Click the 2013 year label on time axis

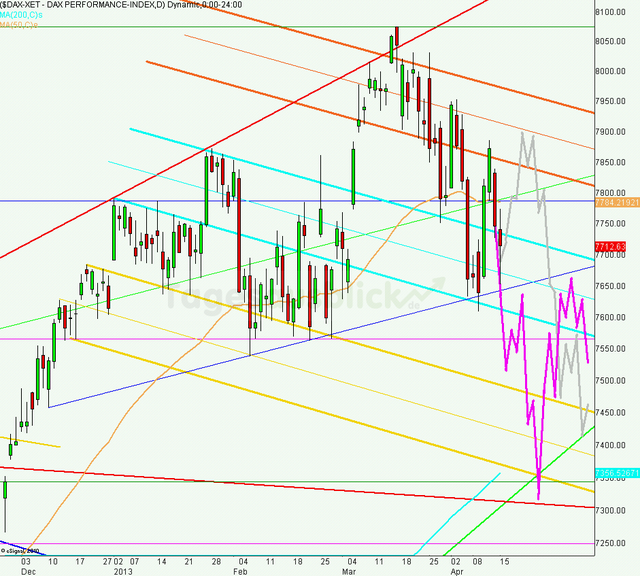tap(122, 570)
